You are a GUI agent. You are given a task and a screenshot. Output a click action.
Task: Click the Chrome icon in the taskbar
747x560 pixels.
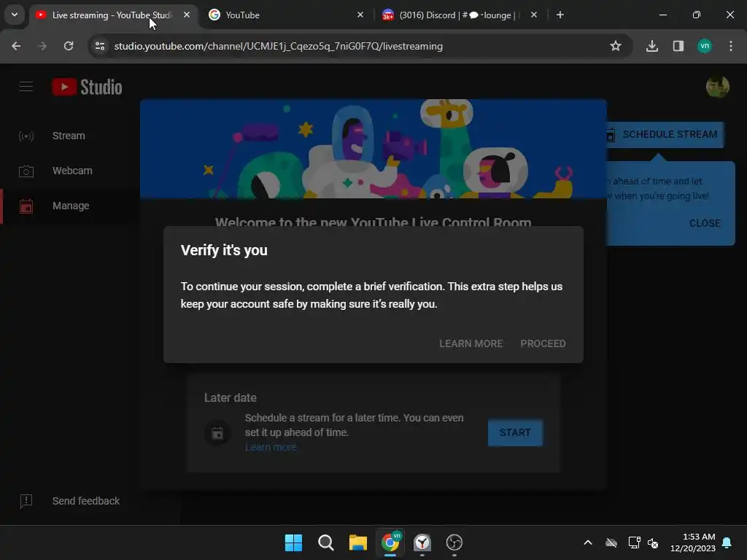(390, 542)
